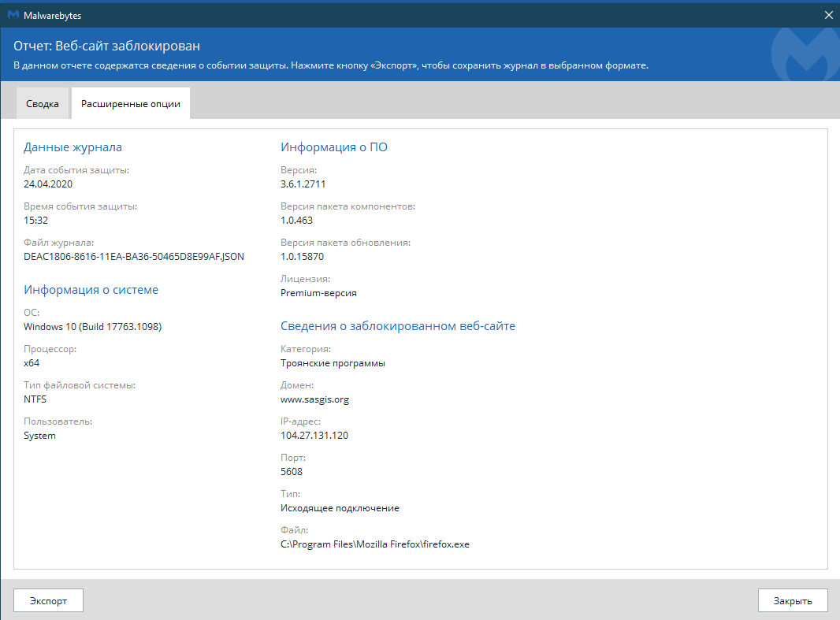Viewport: 840px width, 620px height.
Task: Click the event time 15:32
Action: coord(35,221)
